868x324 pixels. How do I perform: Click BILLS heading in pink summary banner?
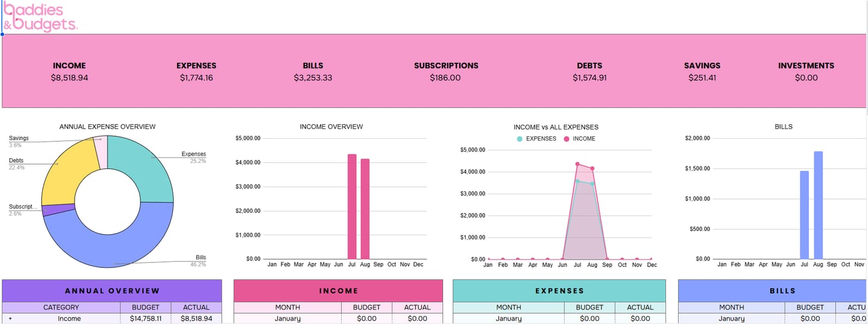click(x=313, y=66)
